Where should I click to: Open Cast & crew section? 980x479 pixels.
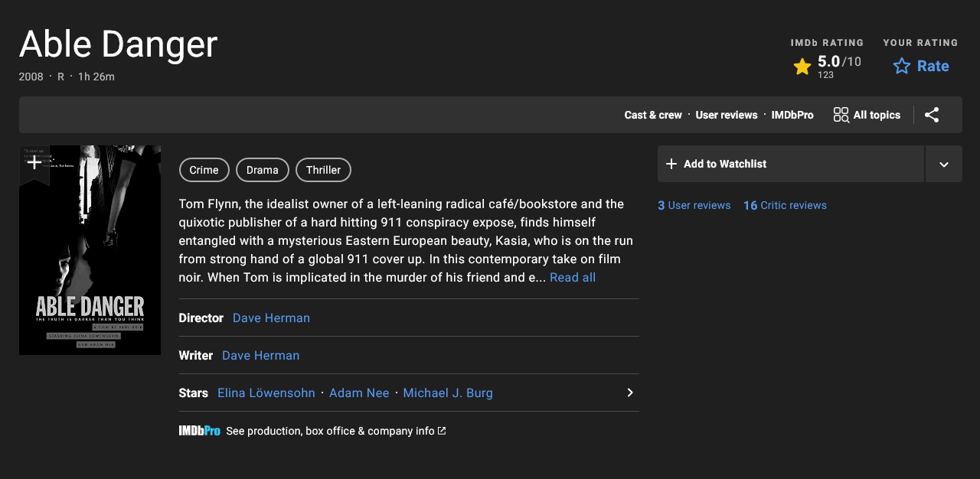[x=653, y=115]
